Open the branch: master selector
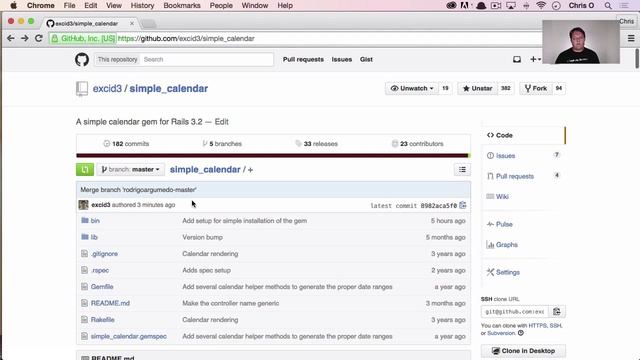The height and width of the screenshot is (360, 640). tap(131, 169)
